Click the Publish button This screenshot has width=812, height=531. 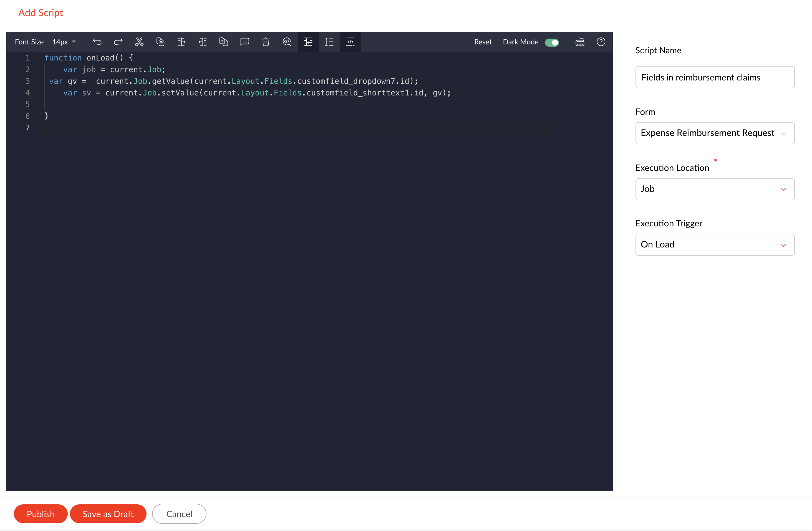pyautogui.click(x=41, y=514)
